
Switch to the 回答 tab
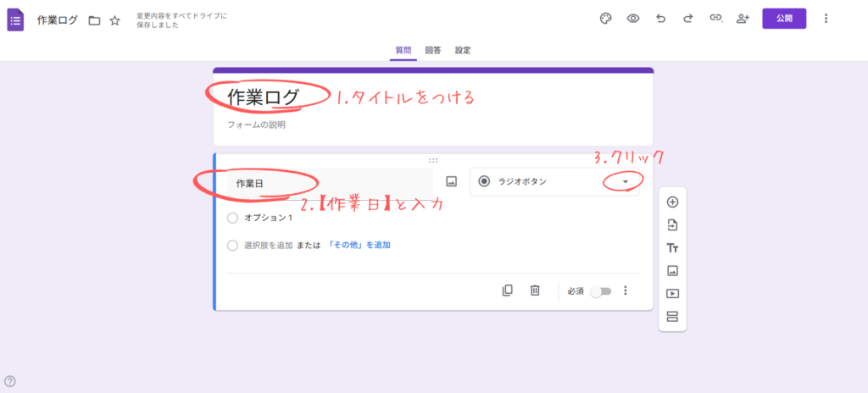[433, 50]
